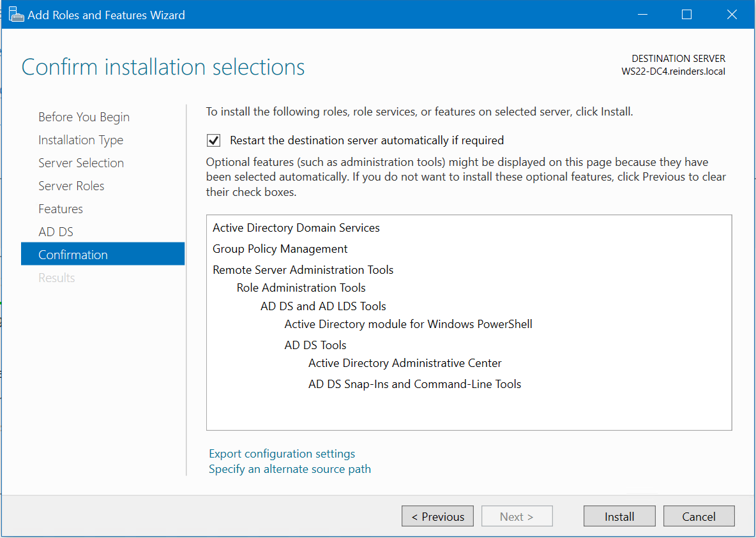
Task: Enable restart destination server automatically checkbox
Action: pos(213,140)
